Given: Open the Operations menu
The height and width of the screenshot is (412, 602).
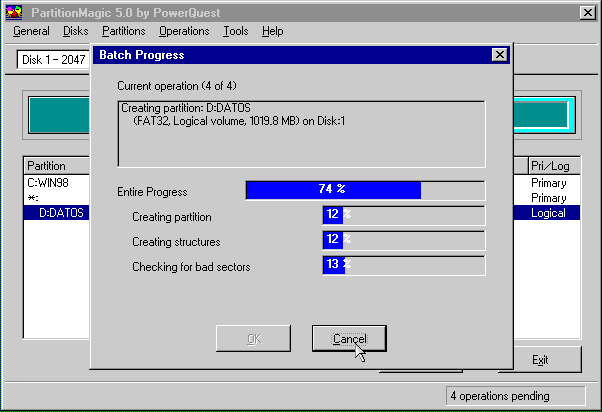Looking at the screenshot, I should 184,31.
